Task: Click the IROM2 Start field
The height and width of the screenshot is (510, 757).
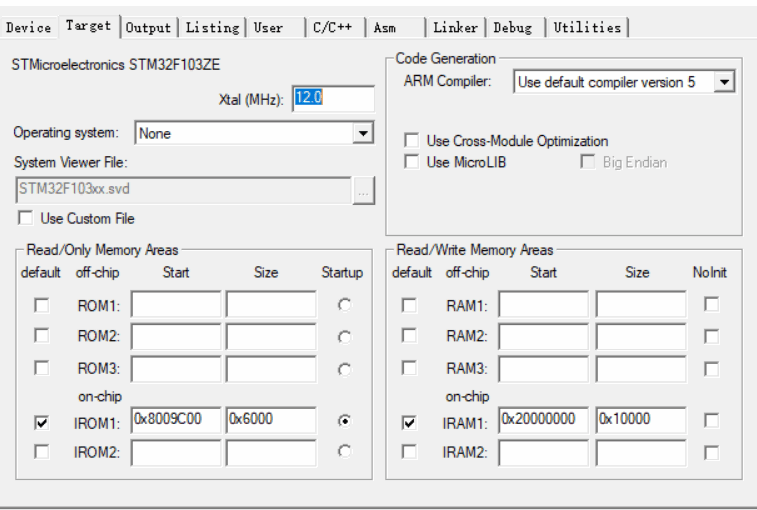Action: (176, 453)
